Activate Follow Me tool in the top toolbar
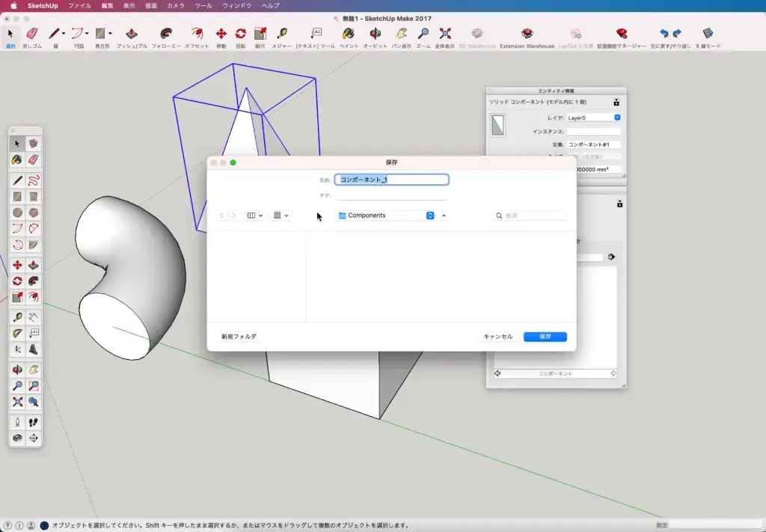766x532 pixels. (x=166, y=33)
